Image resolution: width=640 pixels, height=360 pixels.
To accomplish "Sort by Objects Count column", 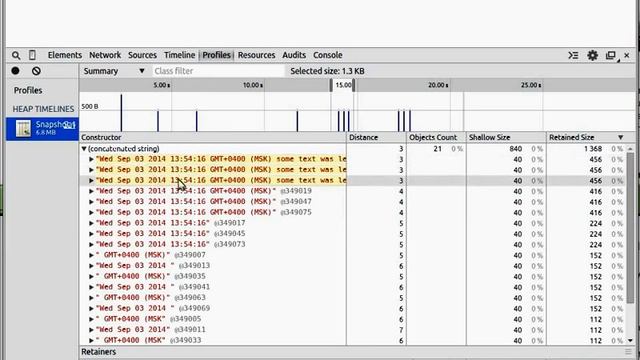I will pos(436,138).
